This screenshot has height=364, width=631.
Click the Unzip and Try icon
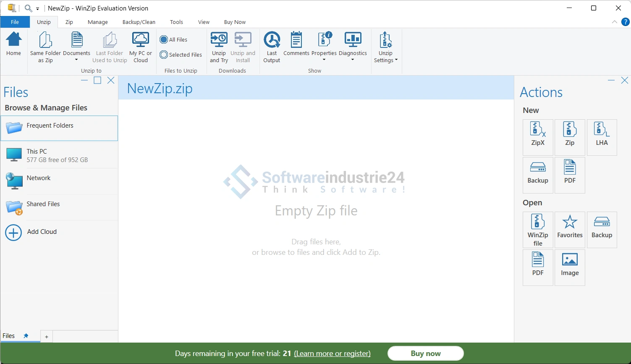pos(219,47)
